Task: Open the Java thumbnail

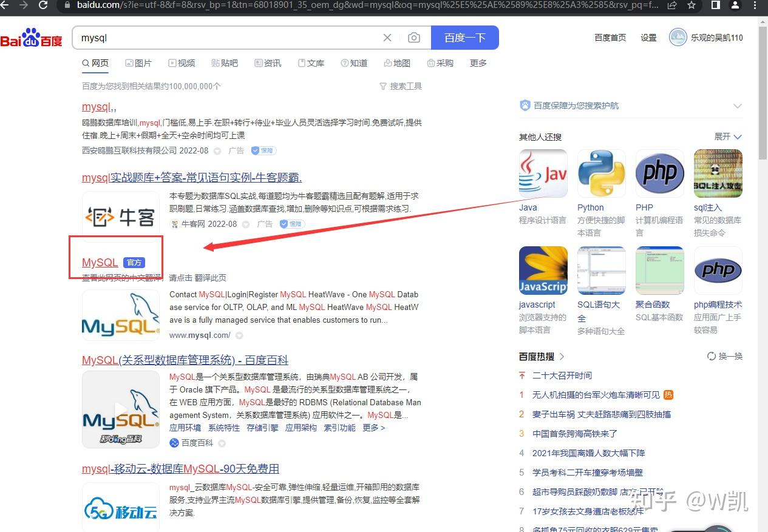Action: pos(543,173)
